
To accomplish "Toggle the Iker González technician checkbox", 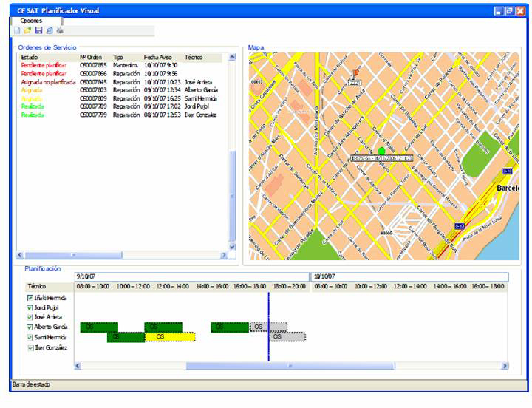I will tap(30, 347).
